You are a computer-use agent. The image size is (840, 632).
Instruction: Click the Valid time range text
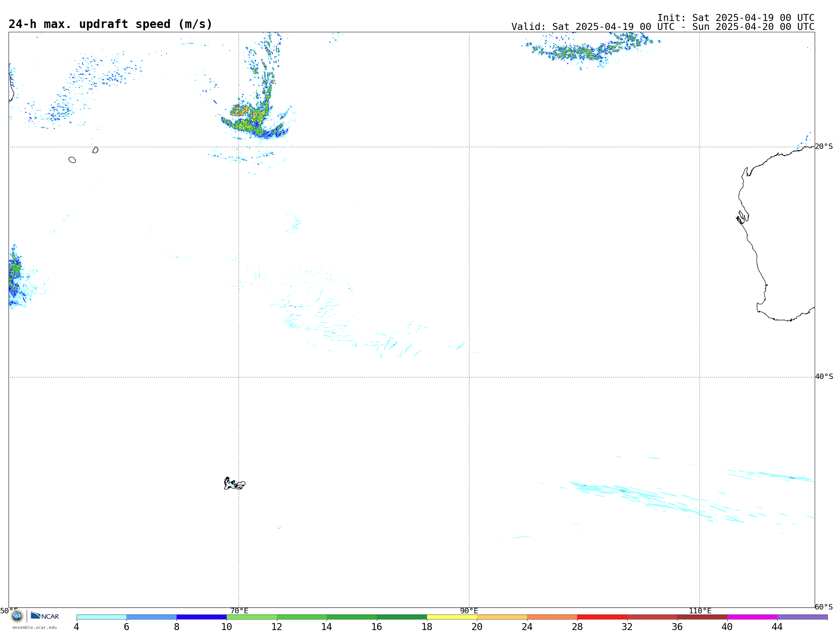(x=663, y=27)
